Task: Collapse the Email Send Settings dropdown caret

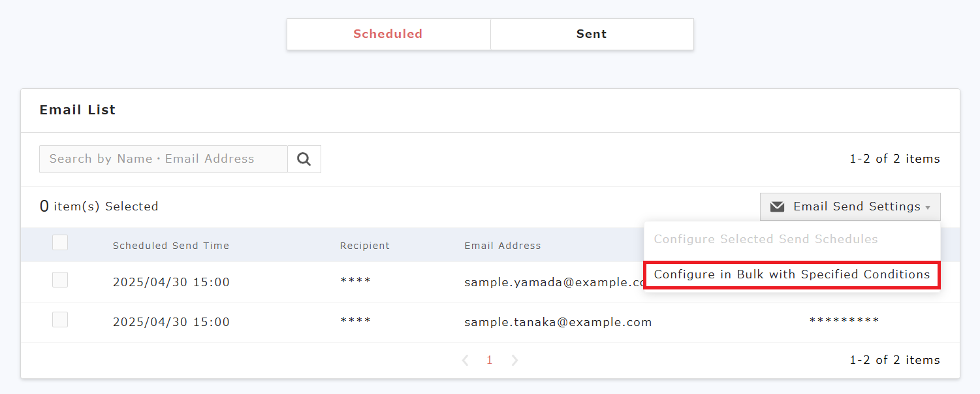Action: 928,207
